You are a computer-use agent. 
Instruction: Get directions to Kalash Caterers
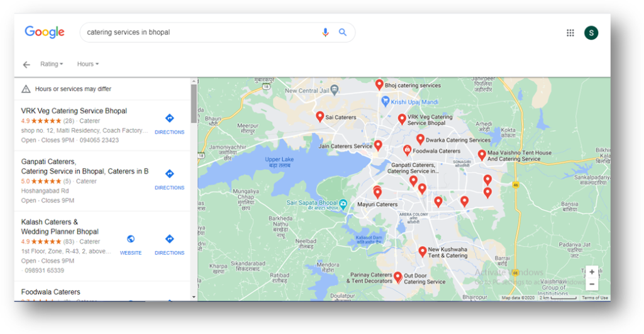click(169, 245)
